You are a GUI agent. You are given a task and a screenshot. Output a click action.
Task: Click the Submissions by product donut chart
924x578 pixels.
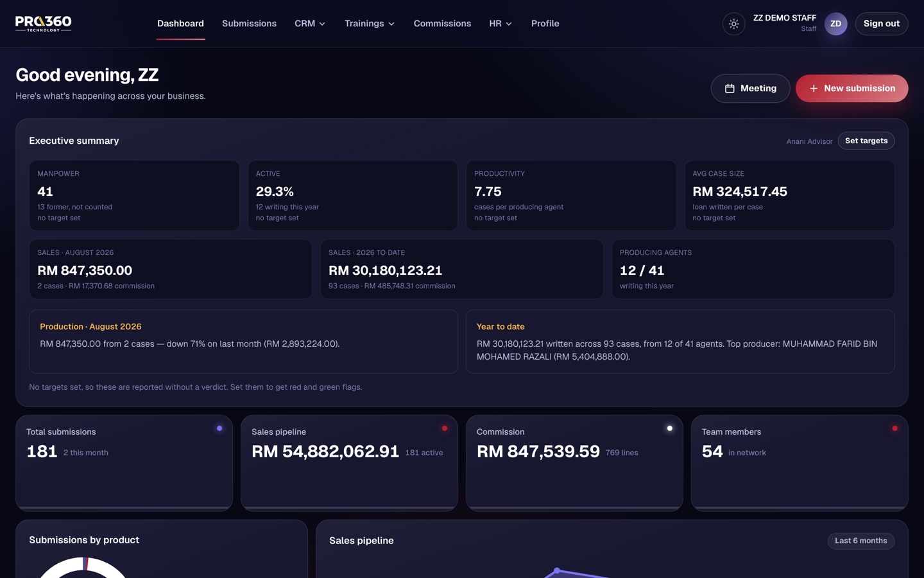[x=84, y=566]
